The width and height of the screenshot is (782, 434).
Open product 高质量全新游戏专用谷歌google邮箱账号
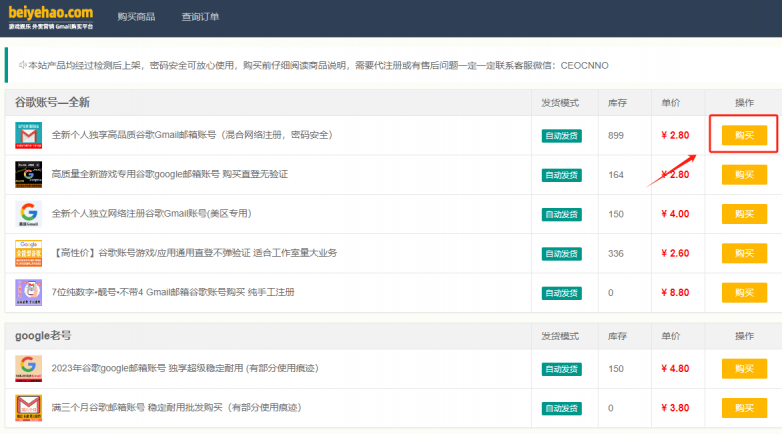click(x=170, y=174)
